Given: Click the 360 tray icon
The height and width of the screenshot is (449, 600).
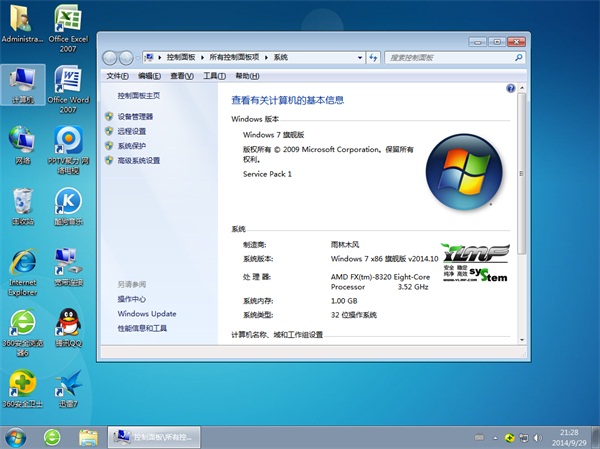Looking at the screenshot, I should coord(509,438).
